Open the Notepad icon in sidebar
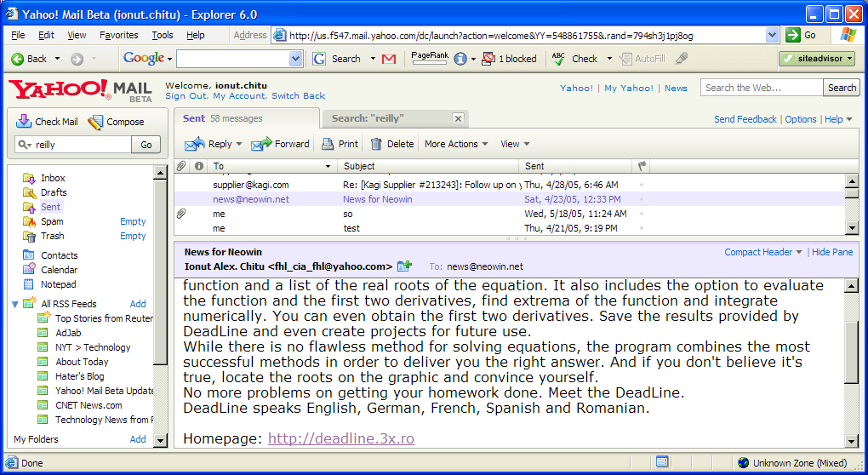This screenshot has width=868, height=475. [x=29, y=284]
